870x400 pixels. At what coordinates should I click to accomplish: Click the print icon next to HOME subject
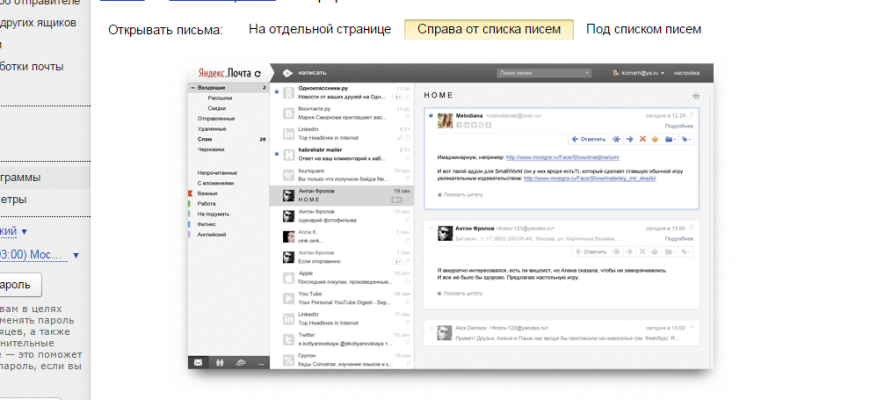click(696, 95)
